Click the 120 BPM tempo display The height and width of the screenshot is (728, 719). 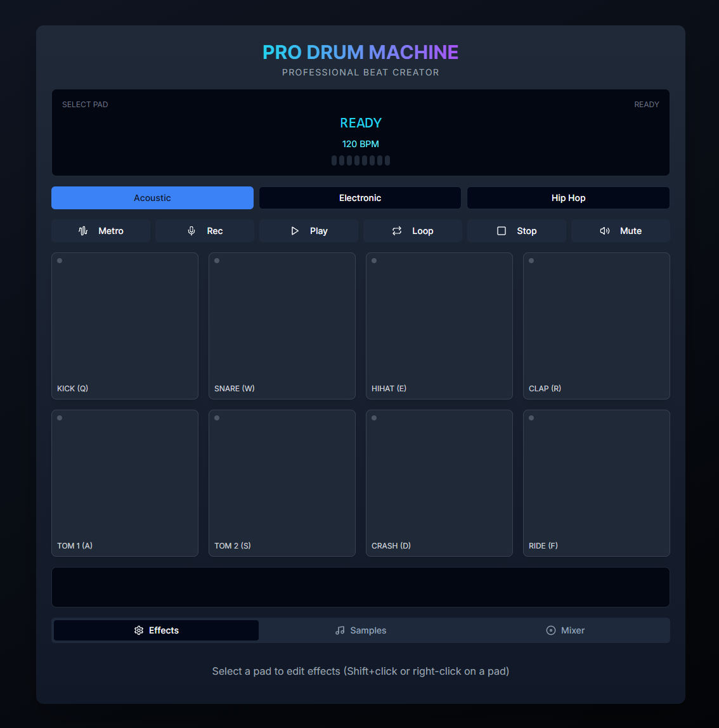361,144
